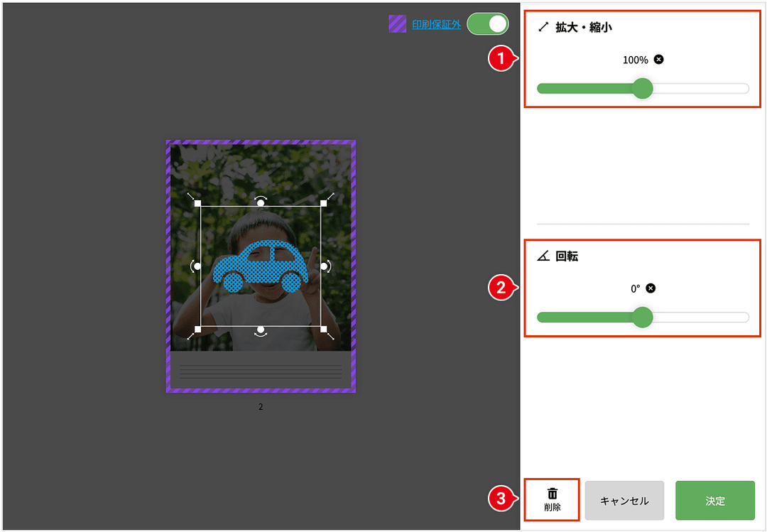Click the bottom-center rotate handle
The height and width of the screenshot is (532, 767).
[261, 330]
